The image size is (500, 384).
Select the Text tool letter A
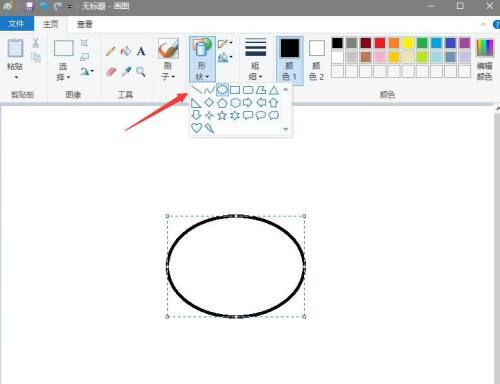click(141, 51)
